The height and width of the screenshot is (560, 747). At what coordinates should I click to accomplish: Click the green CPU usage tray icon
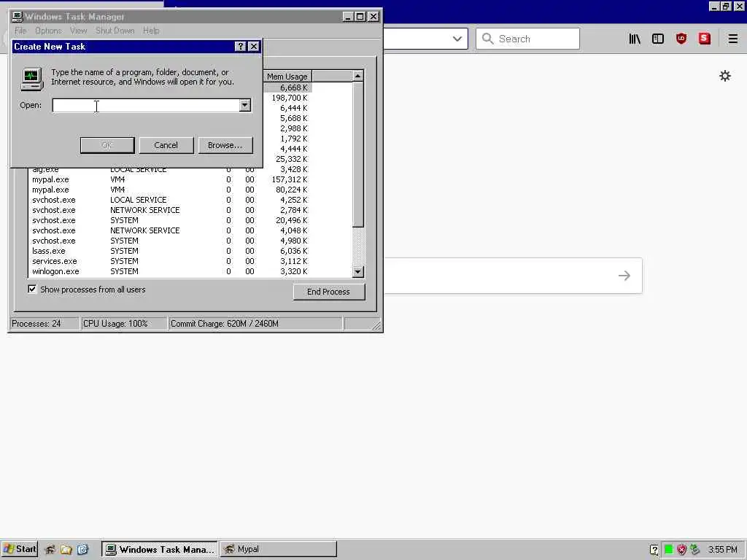(668, 550)
